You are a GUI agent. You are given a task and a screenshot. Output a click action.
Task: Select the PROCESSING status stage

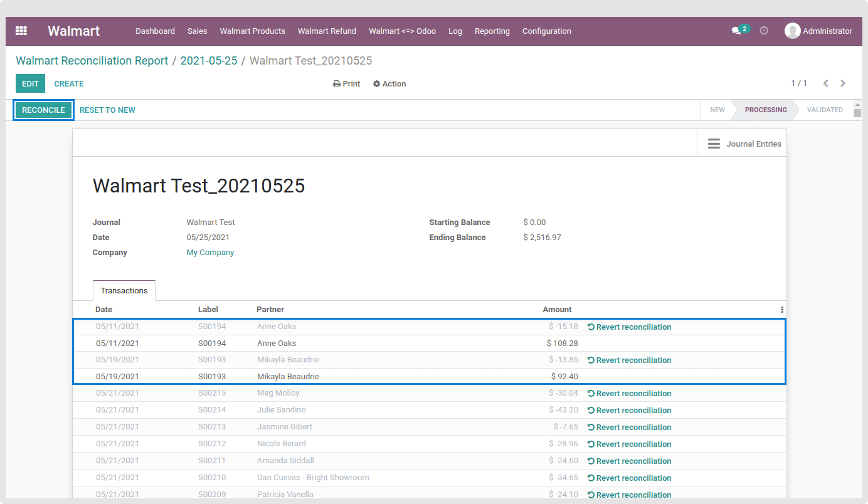click(766, 110)
